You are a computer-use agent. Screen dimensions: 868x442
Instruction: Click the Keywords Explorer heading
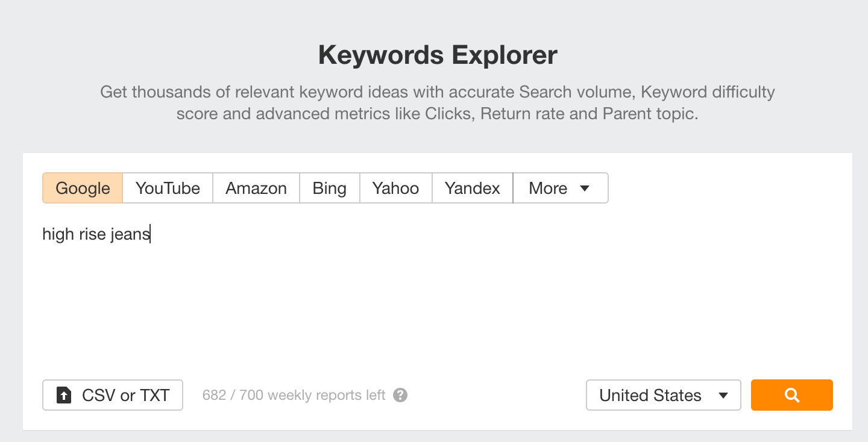438,55
